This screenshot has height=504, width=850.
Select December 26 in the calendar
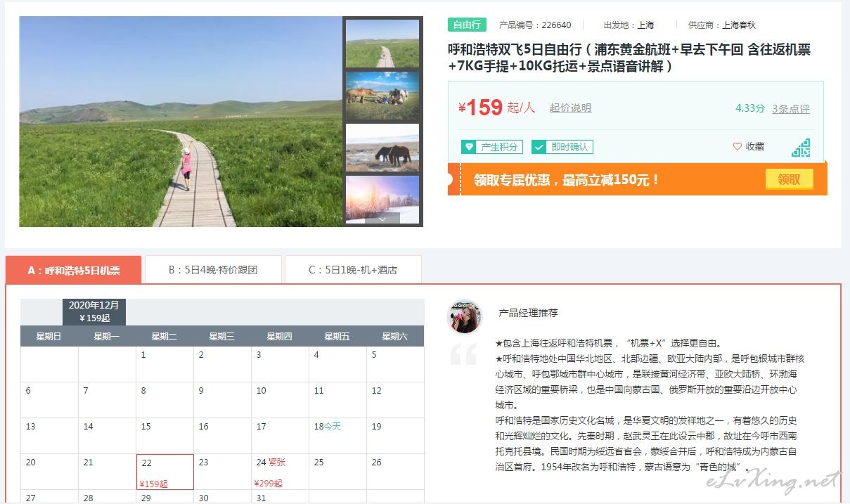(x=396, y=472)
